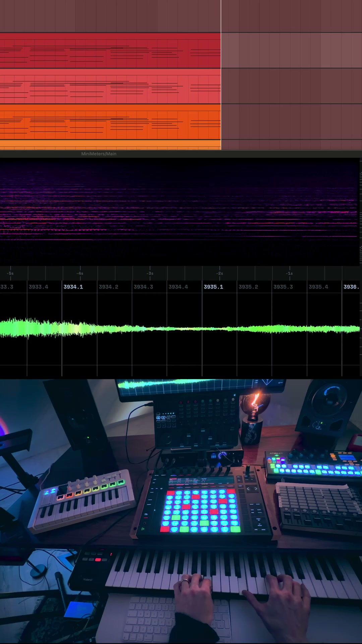Click the 3933.4 beat label
This screenshot has width=362, height=644.
click(38, 287)
